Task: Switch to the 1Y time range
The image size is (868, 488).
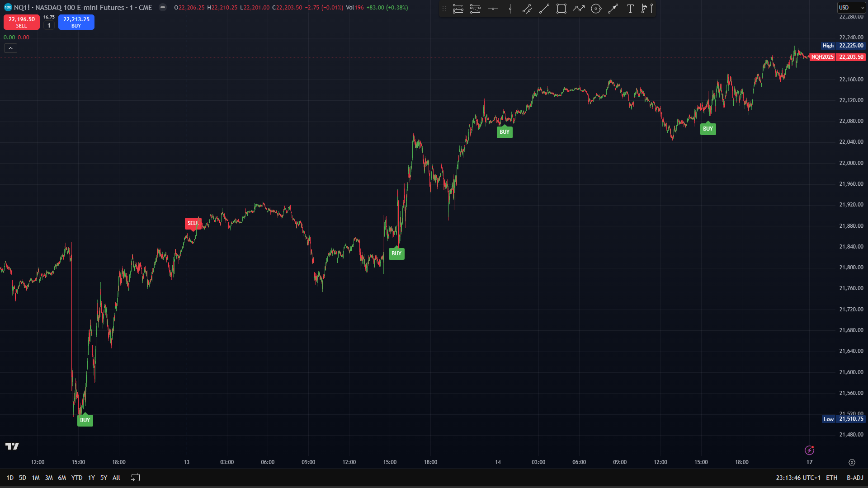Action: [x=91, y=478]
